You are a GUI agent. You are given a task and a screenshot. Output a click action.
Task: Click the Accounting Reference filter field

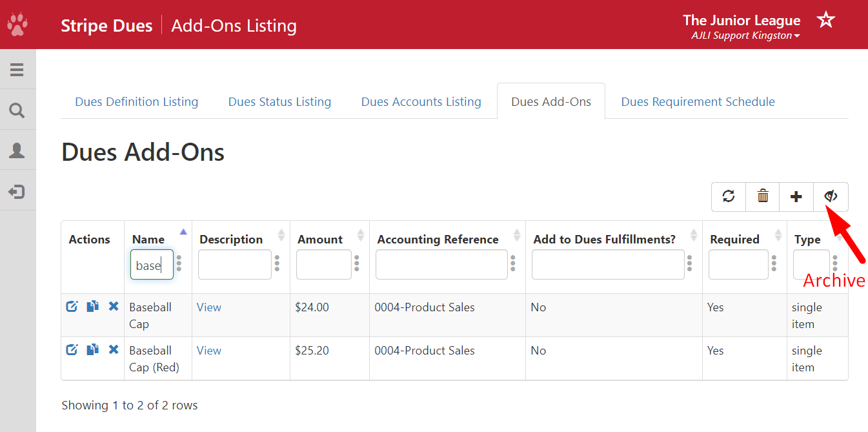pyautogui.click(x=441, y=265)
